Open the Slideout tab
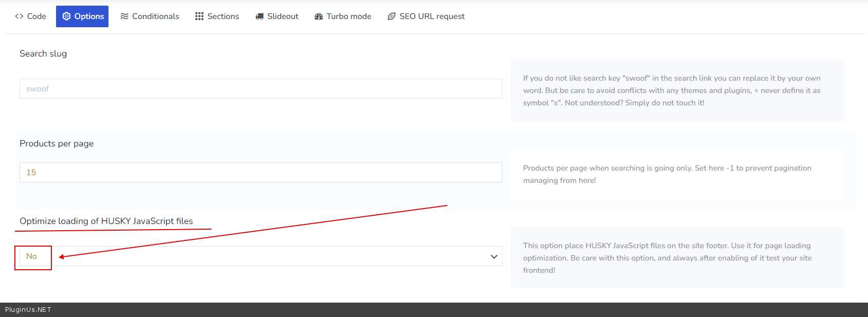868x317 pixels. pos(283,16)
